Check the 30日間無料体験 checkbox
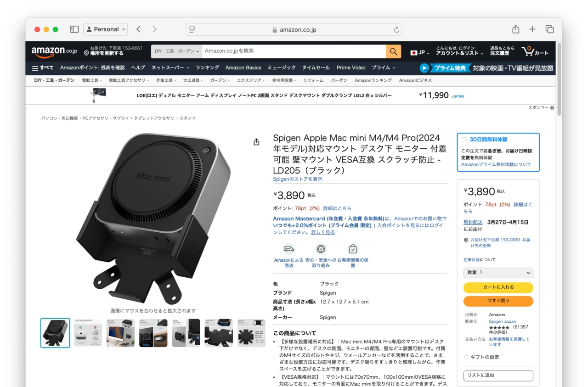The image size is (588, 387). (464, 140)
